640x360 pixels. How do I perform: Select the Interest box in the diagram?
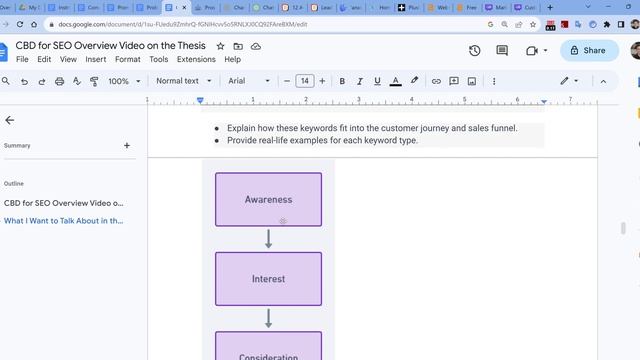pos(269,279)
